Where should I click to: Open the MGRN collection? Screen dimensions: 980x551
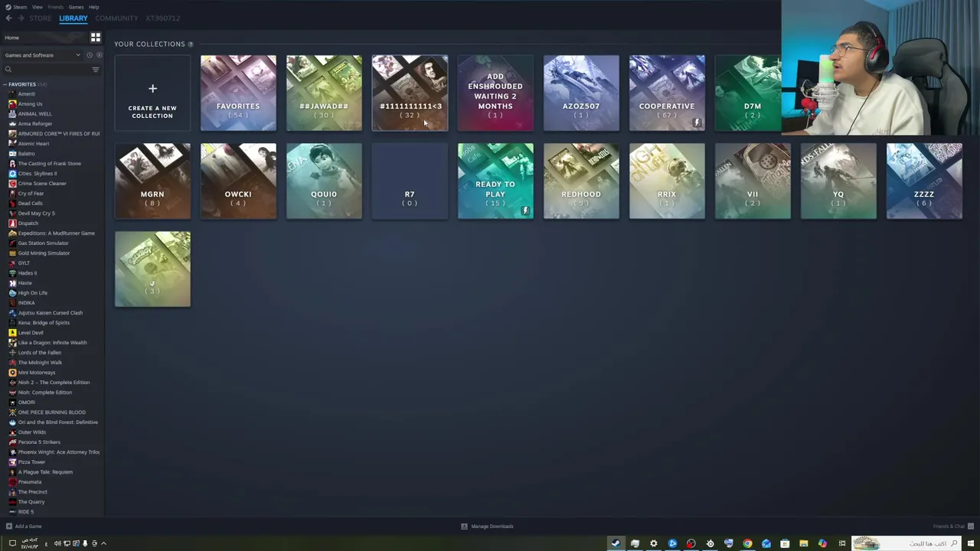[152, 181]
